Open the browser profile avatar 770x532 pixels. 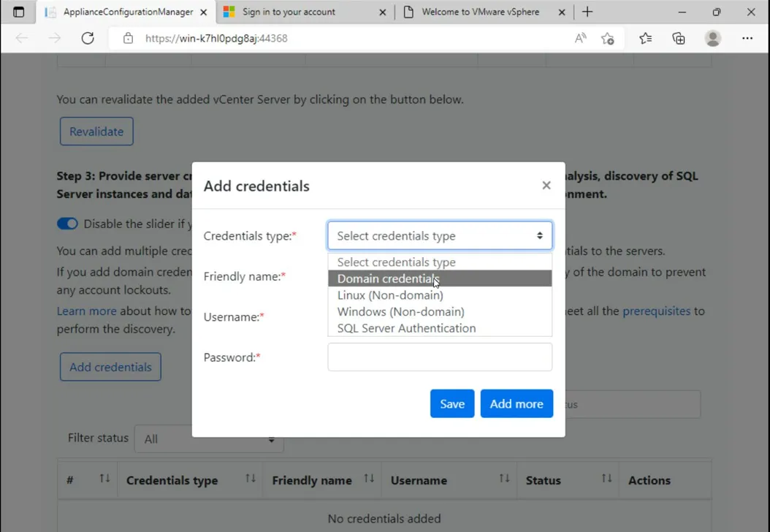[712, 38]
